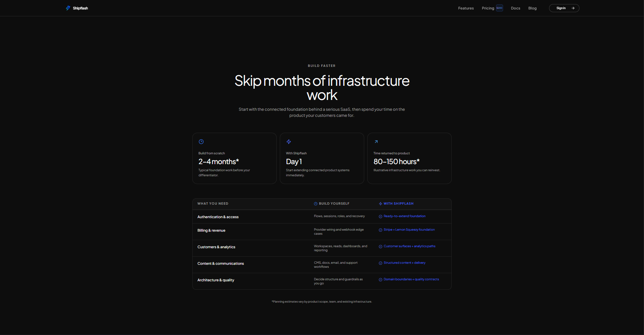Select the 'Day 1' value
Viewport: 644px width, 335px height.
(x=294, y=162)
